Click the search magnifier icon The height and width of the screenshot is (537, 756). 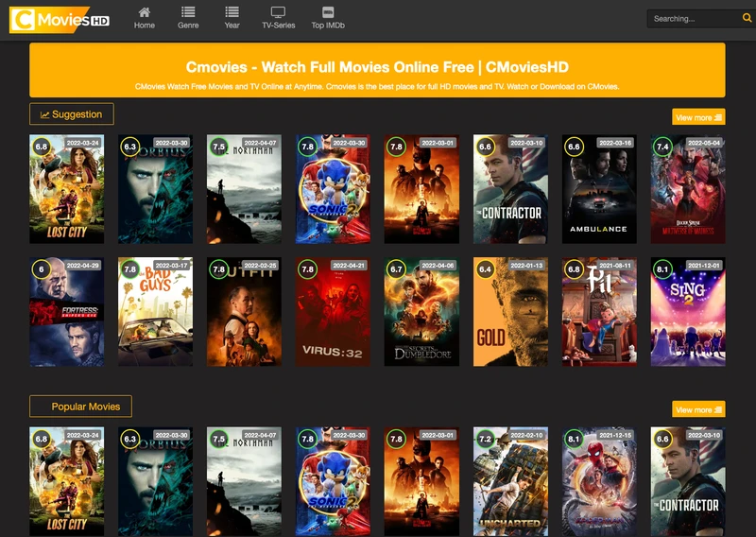coord(747,18)
